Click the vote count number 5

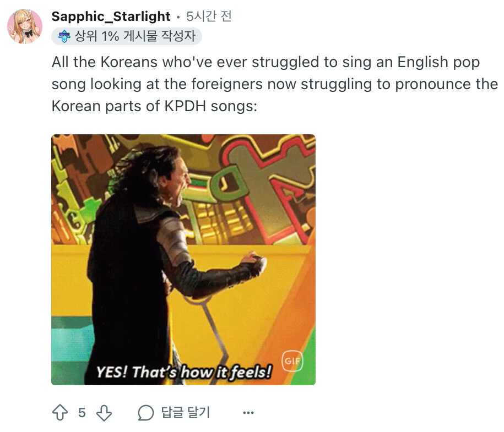coord(82,413)
